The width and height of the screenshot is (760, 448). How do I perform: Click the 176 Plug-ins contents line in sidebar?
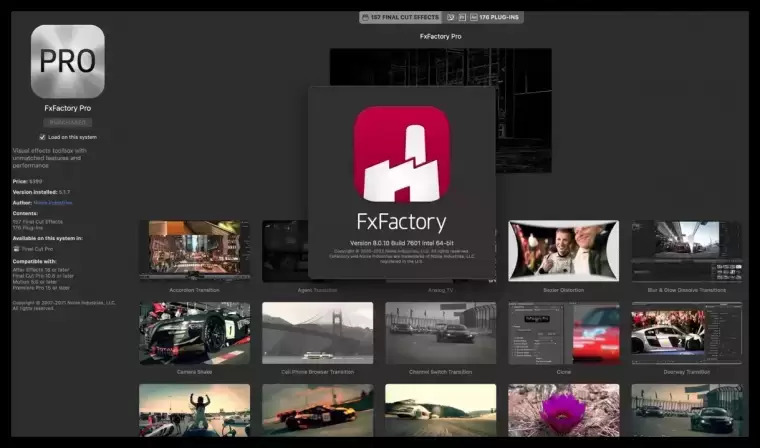point(28,227)
